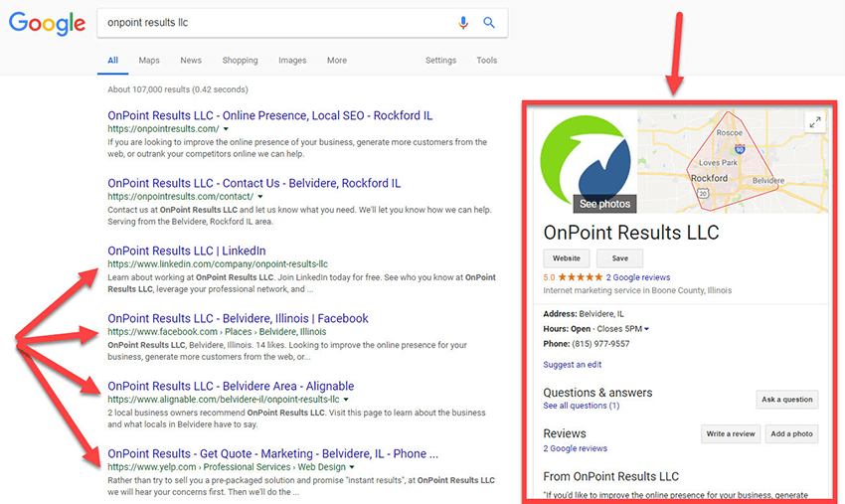Click the See photos label
This screenshot has width=845, height=504.
click(x=604, y=204)
